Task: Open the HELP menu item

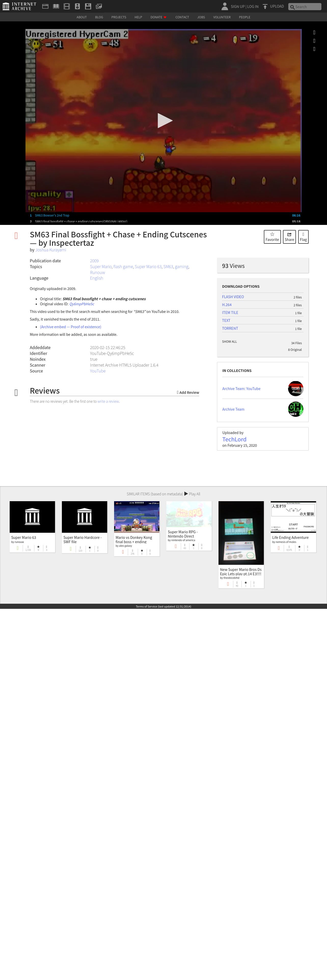Action: pyautogui.click(x=138, y=17)
